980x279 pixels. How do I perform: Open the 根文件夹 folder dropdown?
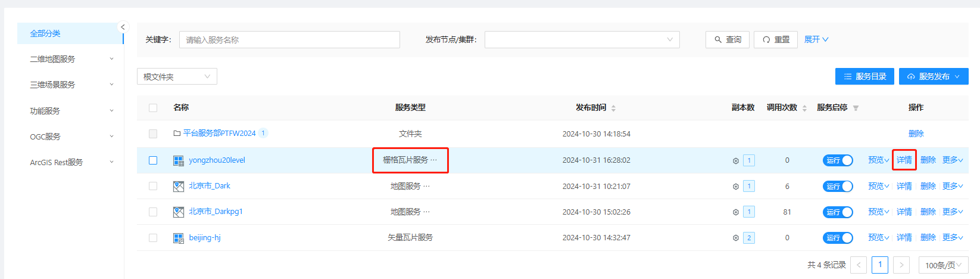tap(177, 76)
